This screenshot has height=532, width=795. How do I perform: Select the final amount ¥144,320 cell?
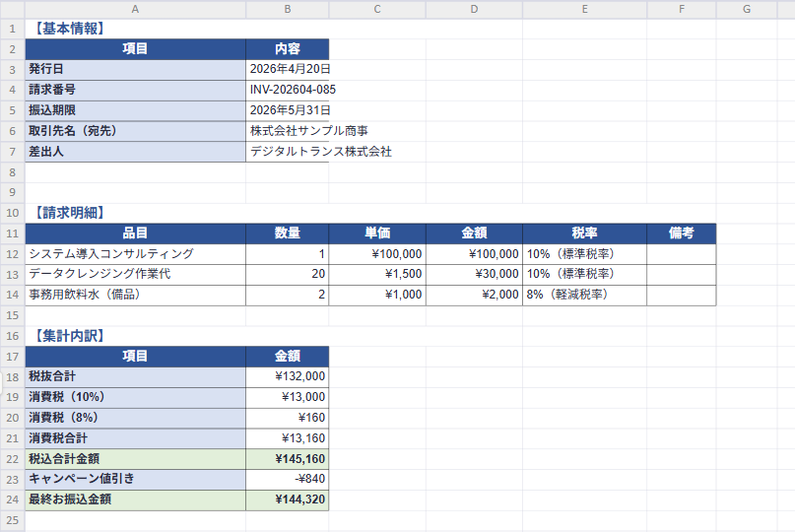(288, 499)
